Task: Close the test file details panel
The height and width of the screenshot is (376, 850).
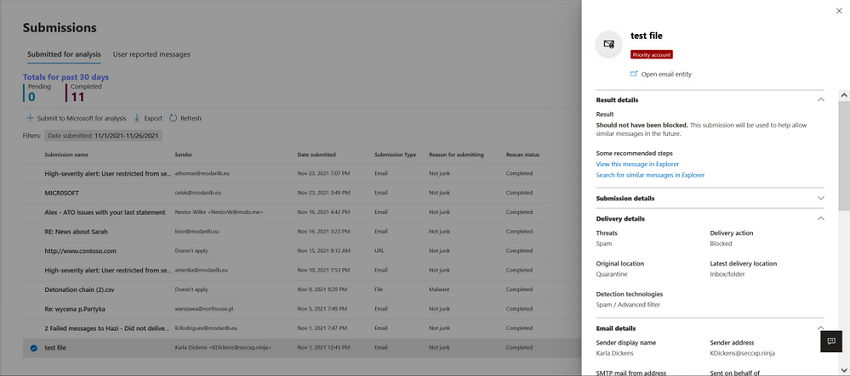Action: tap(839, 11)
